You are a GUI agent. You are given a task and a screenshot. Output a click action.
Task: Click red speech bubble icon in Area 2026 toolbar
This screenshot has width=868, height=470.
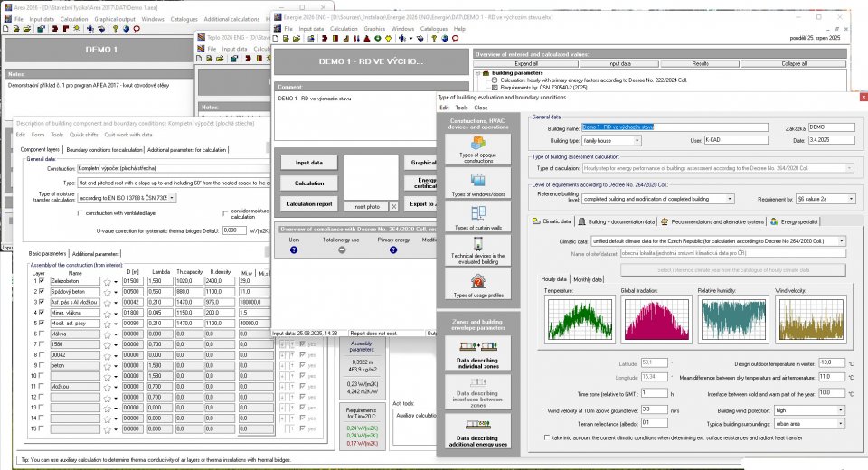[x=137, y=29]
